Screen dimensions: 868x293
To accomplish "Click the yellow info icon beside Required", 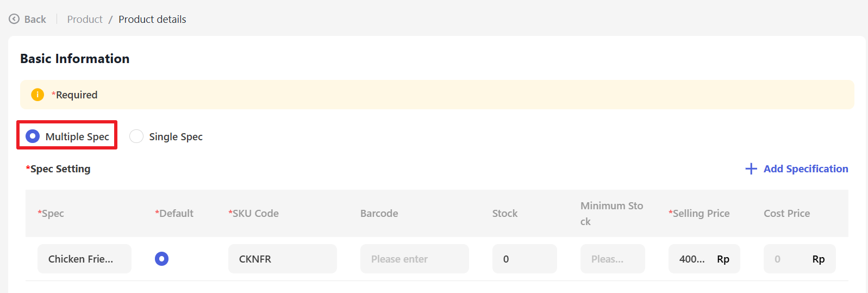I will [38, 95].
